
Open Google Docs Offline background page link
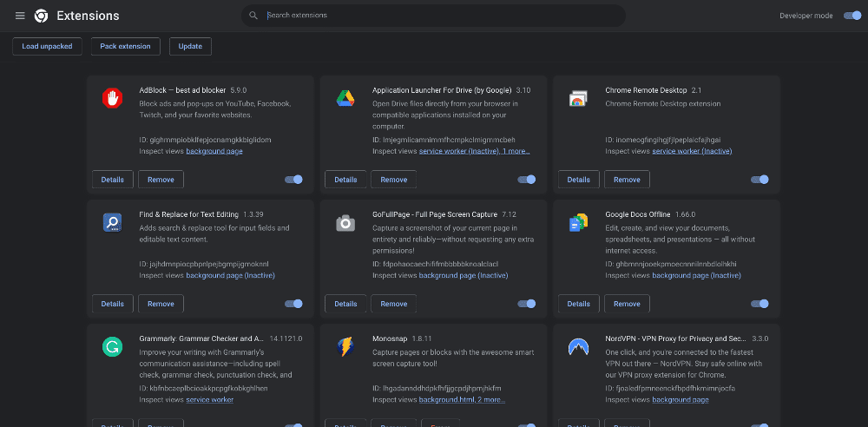pos(696,275)
